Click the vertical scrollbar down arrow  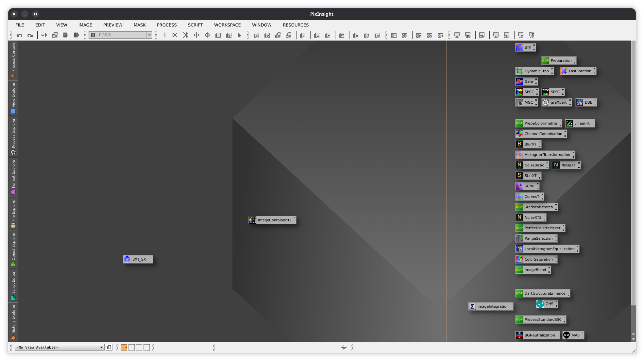point(634,339)
